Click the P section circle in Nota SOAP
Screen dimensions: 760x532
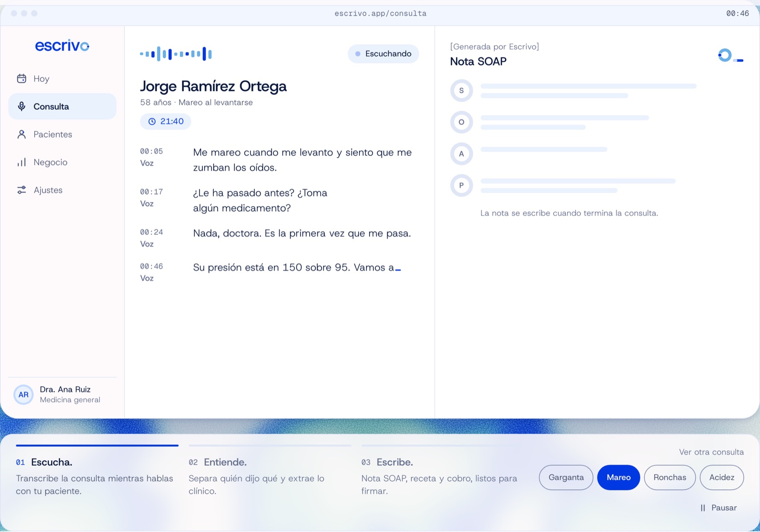461,186
